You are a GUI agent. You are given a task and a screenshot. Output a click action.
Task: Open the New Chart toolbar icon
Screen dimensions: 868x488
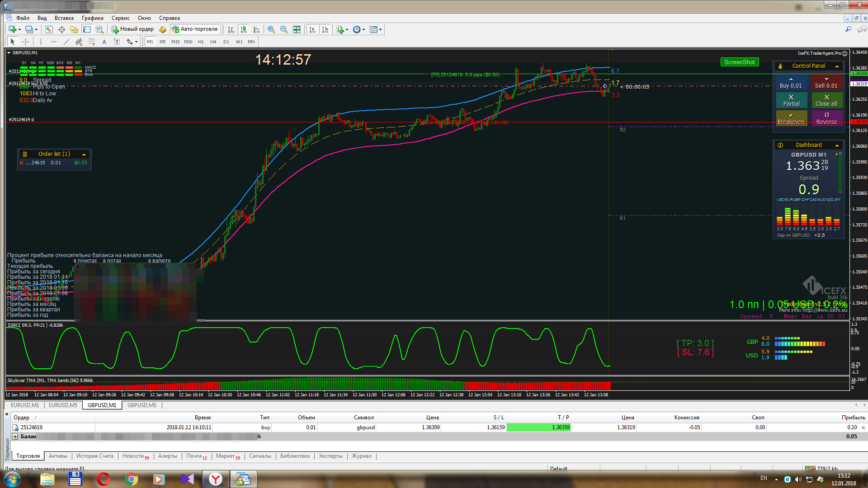tap(12, 29)
